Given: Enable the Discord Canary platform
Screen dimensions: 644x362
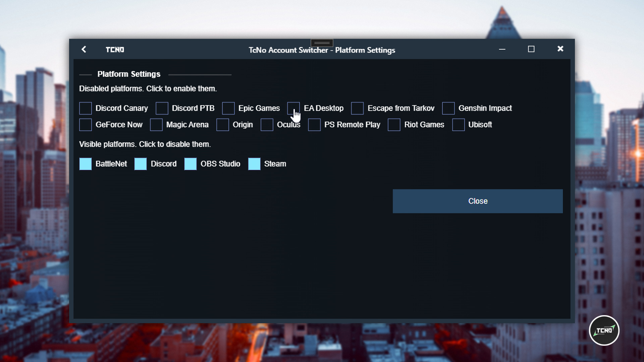Looking at the screenshot, I should [x=85, y=108].
